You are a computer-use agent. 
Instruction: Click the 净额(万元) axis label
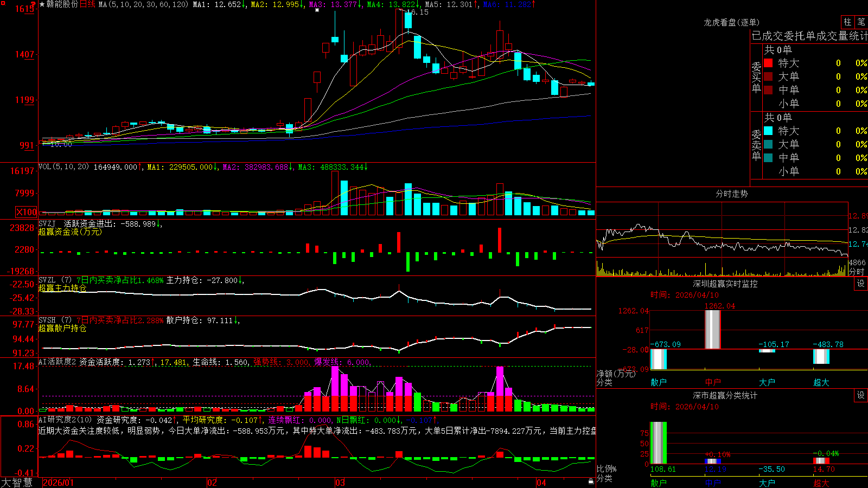[x=616, y=374]
